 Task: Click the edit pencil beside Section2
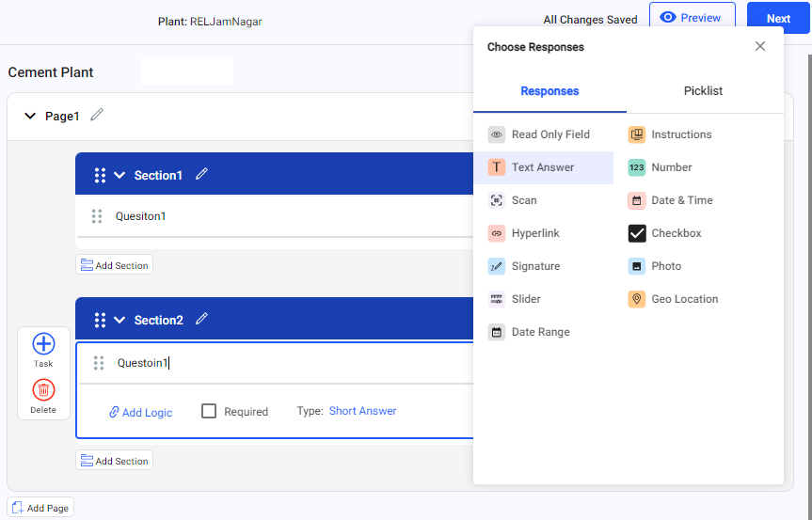201,320
